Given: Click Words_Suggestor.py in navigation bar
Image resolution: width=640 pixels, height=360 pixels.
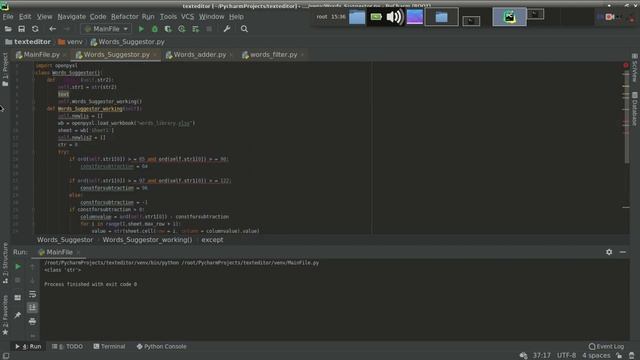Looking at the screenshot, I should (x=127, y=42).
